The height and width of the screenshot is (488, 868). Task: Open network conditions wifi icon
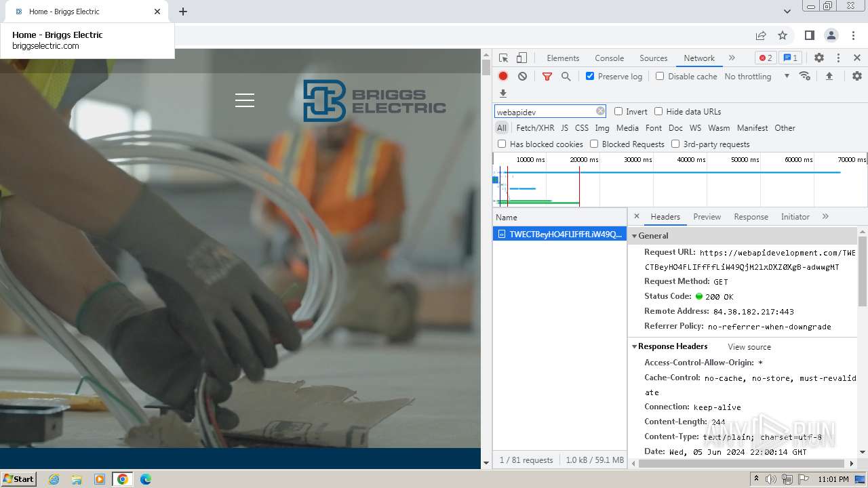805,76
